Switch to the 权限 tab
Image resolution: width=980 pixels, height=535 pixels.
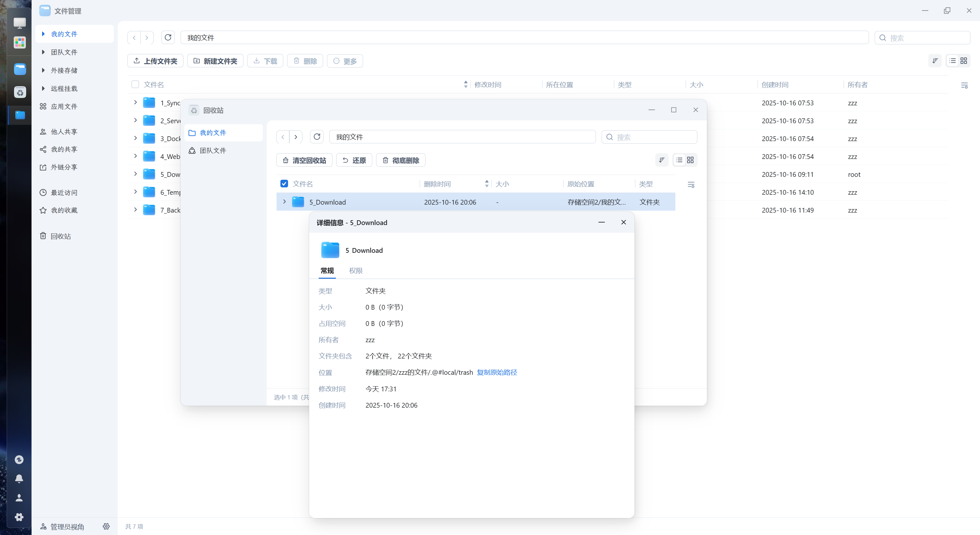[x=355, y=270]
